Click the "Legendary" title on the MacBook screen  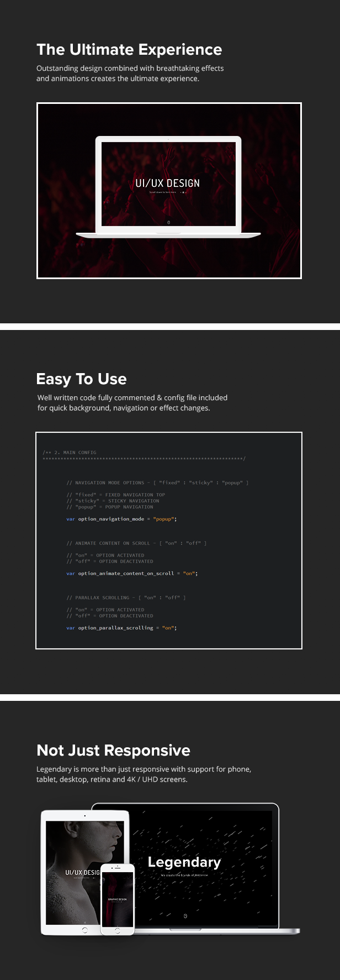coord(184,862)
